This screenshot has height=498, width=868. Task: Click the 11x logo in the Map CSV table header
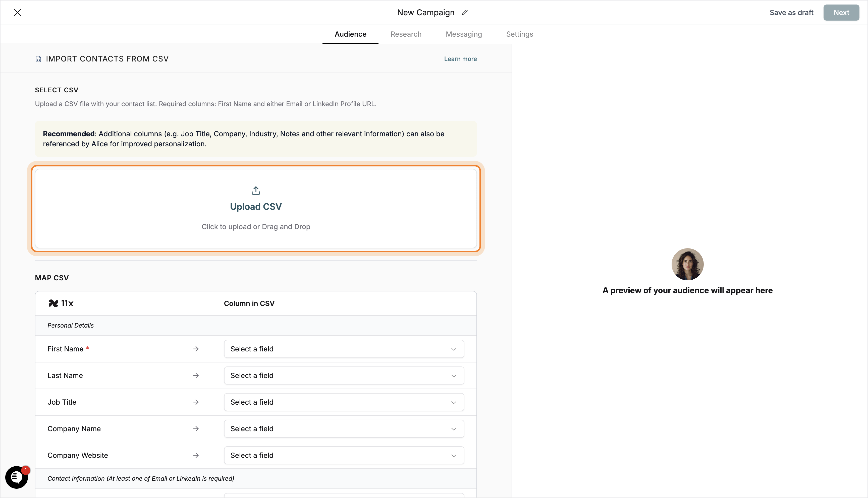(x=53, y=303)
